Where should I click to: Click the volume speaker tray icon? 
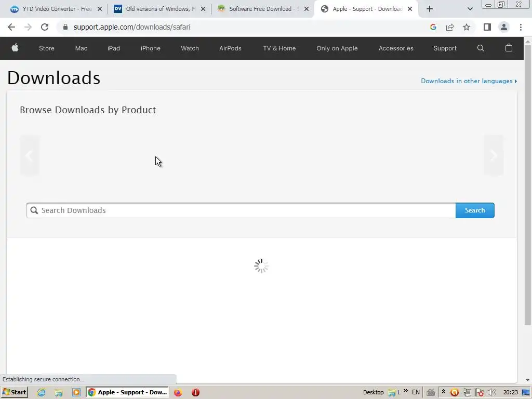[x=491, y=393]
